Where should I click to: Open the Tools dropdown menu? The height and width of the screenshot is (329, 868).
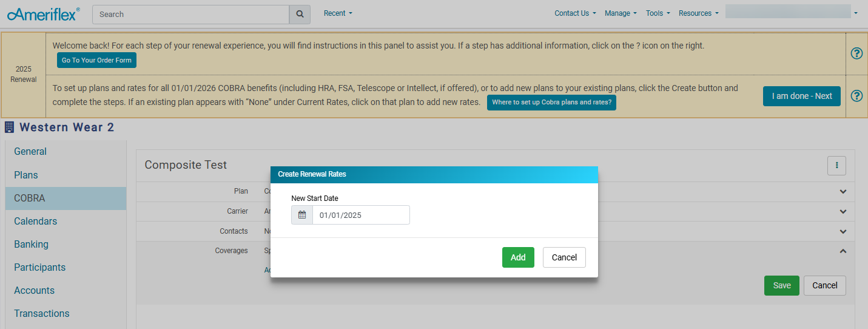pos(658,13)
